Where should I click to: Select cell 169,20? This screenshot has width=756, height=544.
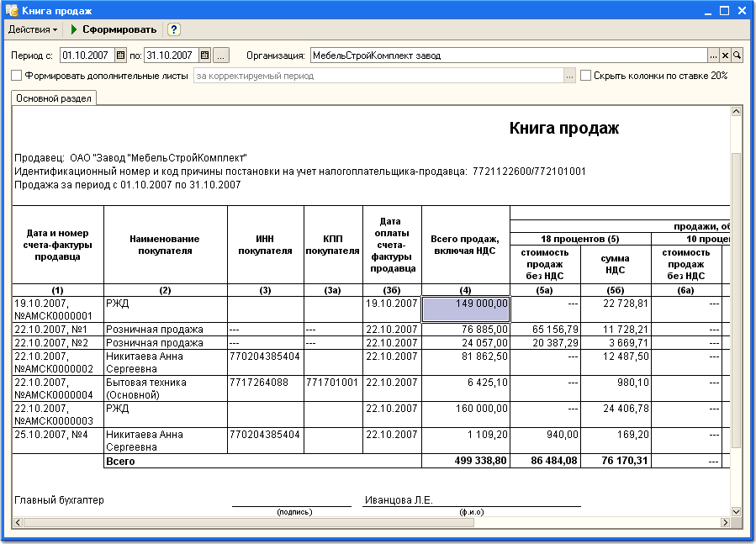point(616,441)
